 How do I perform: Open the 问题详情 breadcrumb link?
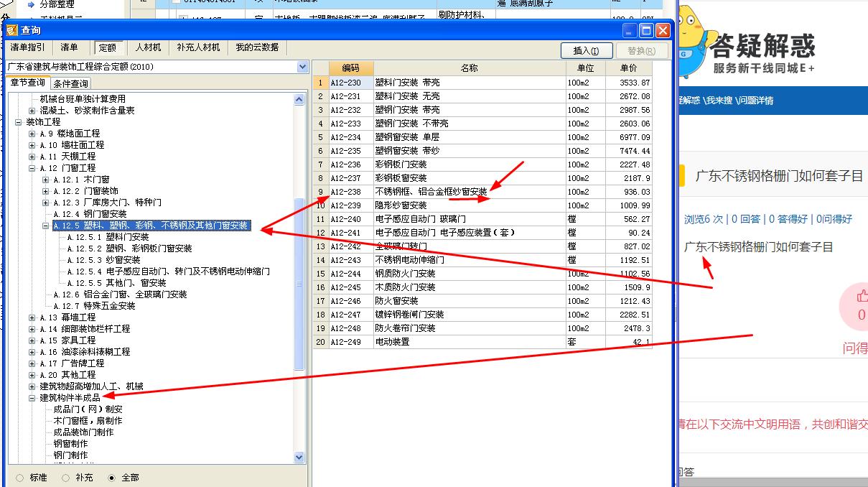pyautogui.click(x=755, y=101)
